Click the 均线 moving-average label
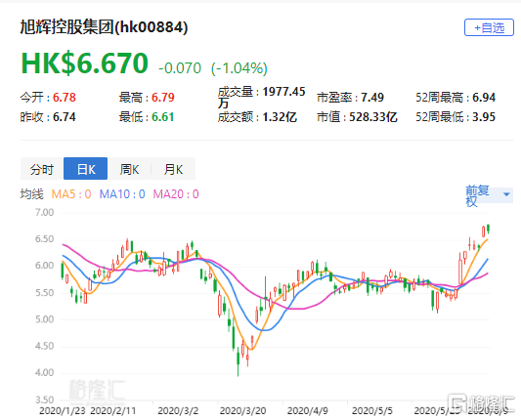 point(32,194)
